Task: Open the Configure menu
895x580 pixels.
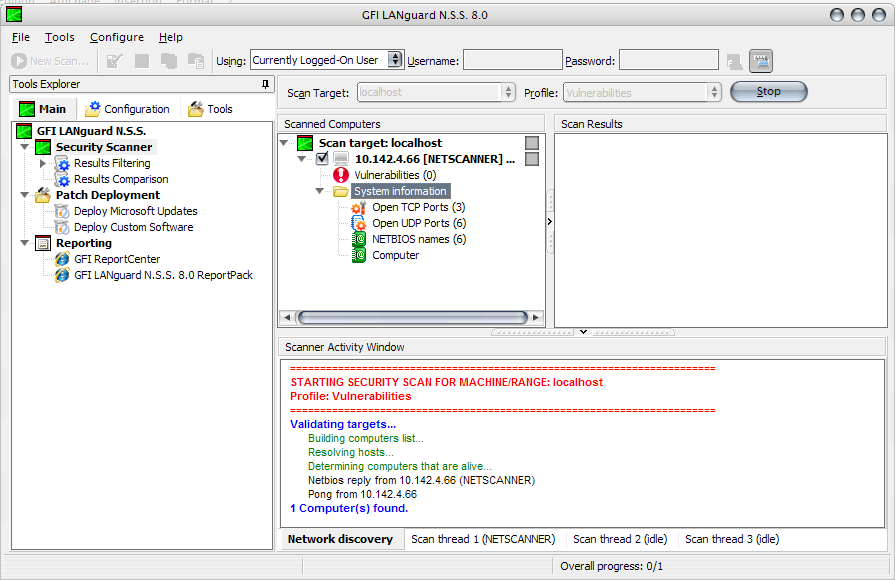Action: [x=117, y=37]
